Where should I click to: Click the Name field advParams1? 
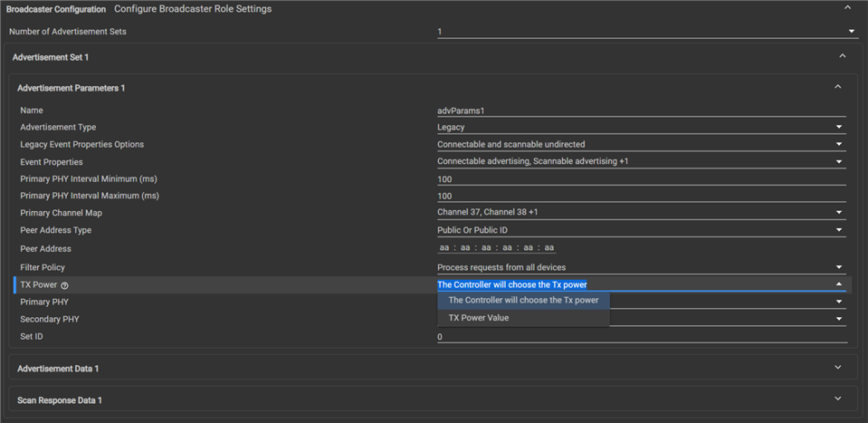pyautogui.click(x=642, y=111)
